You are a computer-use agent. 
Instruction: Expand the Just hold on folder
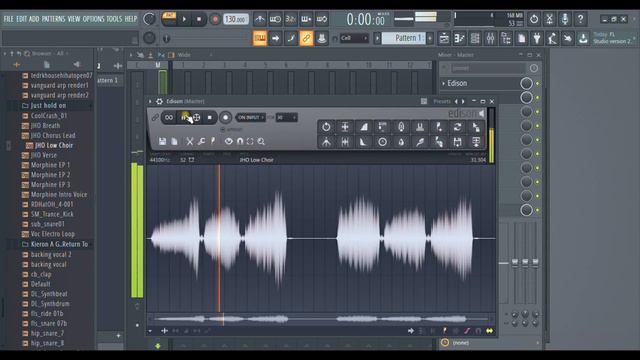[48, 105]
